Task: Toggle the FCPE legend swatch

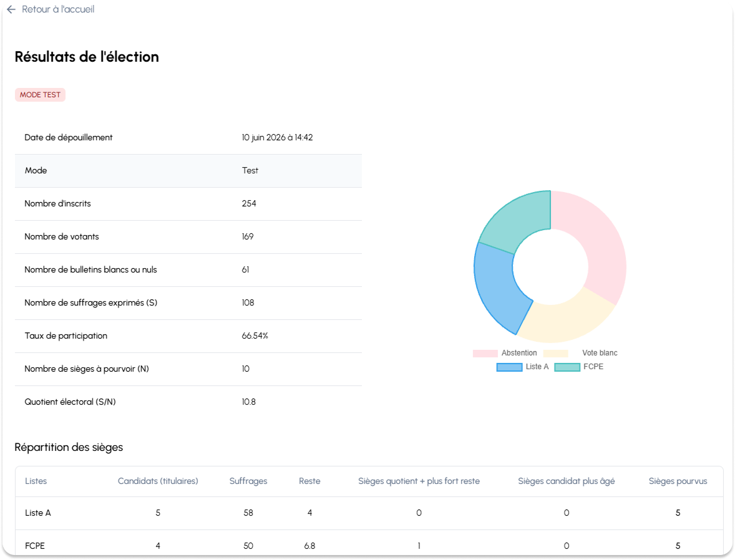Action: coord(567,367)
